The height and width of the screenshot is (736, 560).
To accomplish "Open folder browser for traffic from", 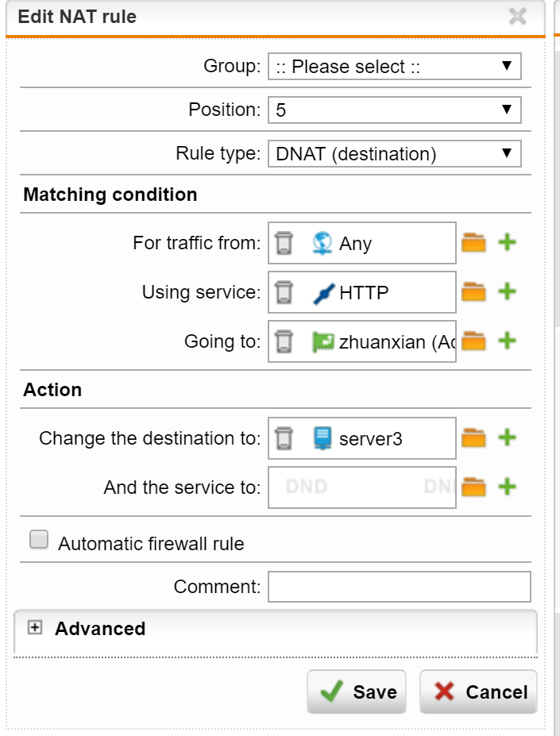I will (x=473, y=243).
